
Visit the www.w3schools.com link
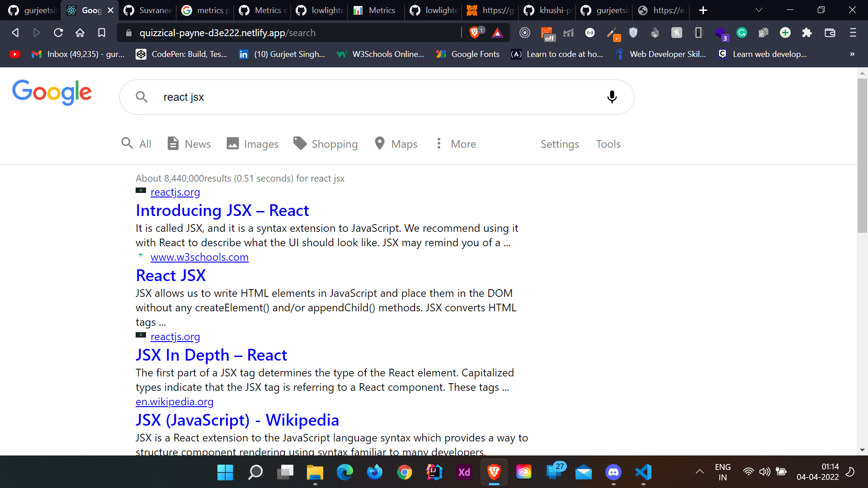[199, 257]
